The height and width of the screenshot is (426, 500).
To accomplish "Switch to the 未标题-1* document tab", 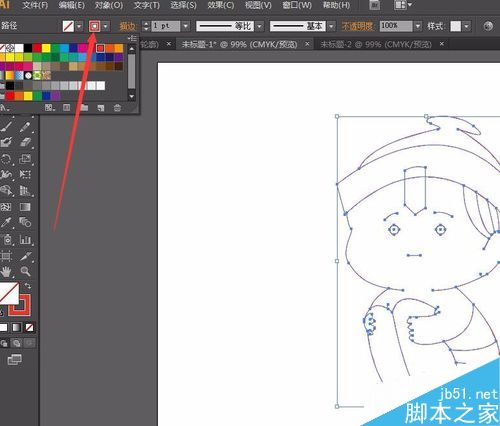I will pyautogui.click(x=239, y=44).
